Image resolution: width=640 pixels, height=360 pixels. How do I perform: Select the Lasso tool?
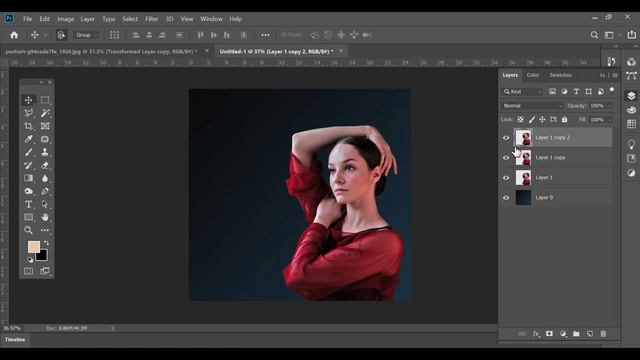click(x=29, y=113)
